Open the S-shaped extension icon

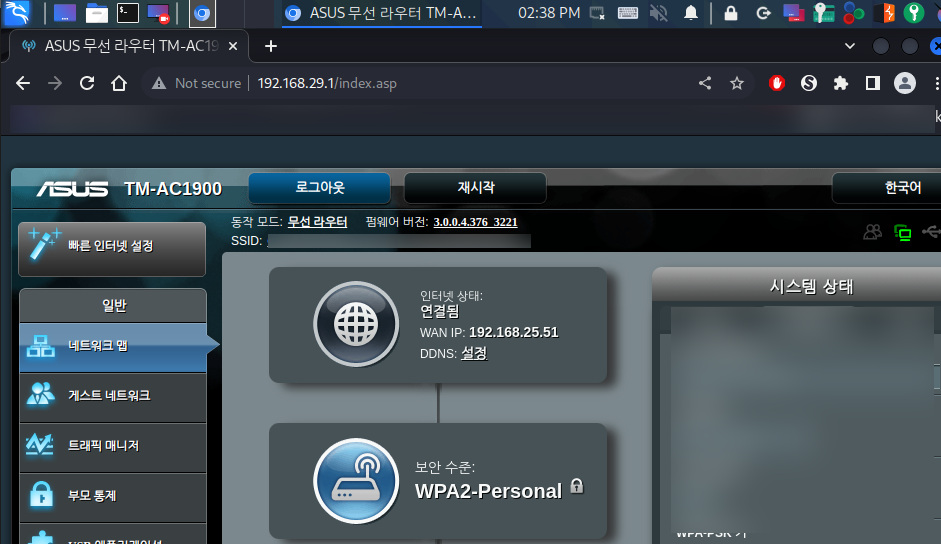point(809,83)
